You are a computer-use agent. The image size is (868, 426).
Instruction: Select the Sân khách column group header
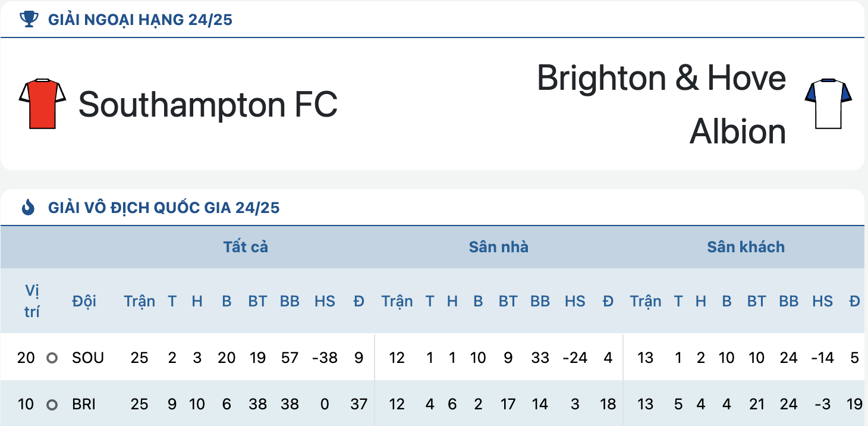pos(746,247)
